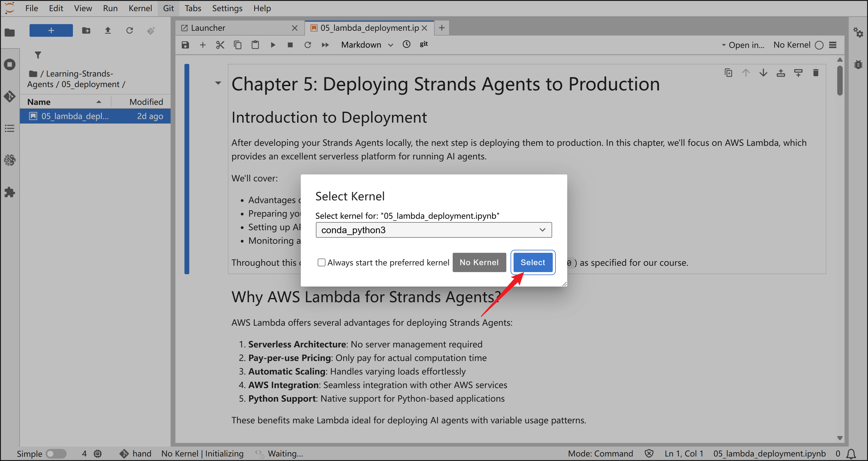868x461 pixels.
Task: Create a new folder in file browser
Action: coord(86,30)
